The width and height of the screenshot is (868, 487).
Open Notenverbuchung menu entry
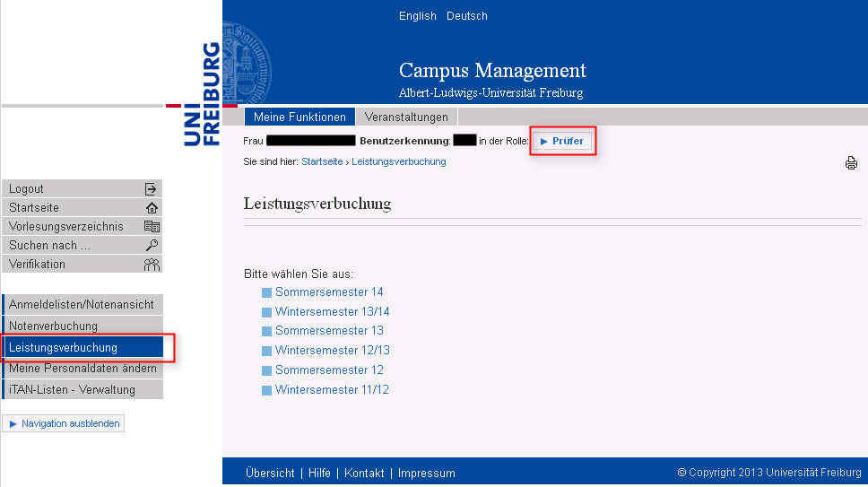(82, 326)
